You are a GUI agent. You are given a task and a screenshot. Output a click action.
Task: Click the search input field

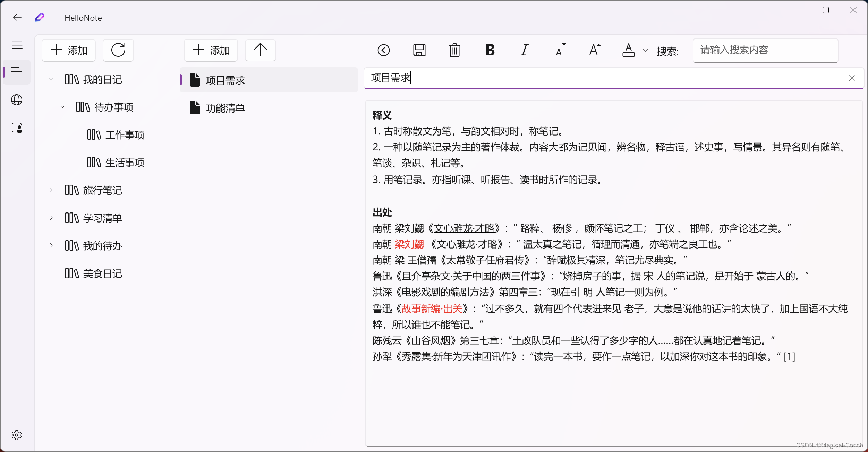click(x=765, y=50)
